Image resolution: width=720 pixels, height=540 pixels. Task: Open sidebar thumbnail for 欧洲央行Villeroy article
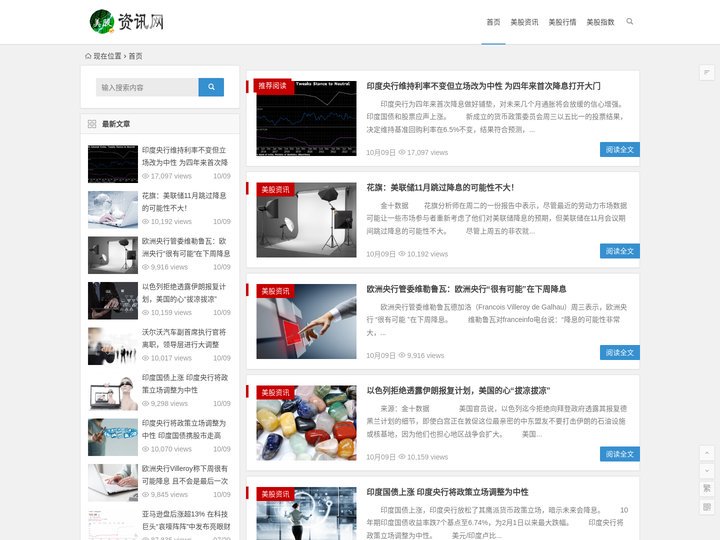pyautogui.click(x=113, y=482)
